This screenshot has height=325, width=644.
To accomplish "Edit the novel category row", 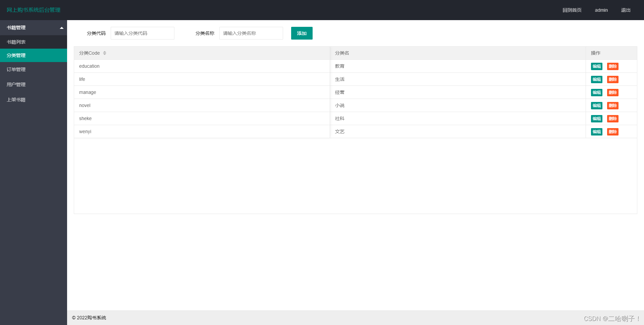I will pos(597,106).
